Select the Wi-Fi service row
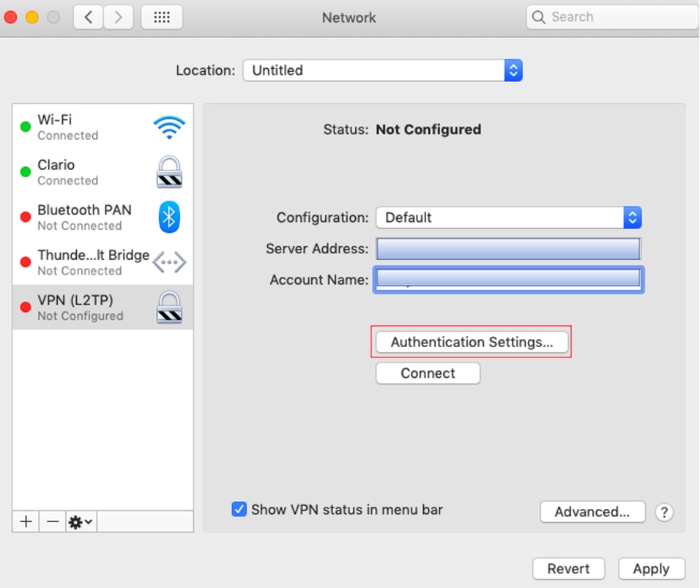This screenshot has width=700, height=588. 103,127
